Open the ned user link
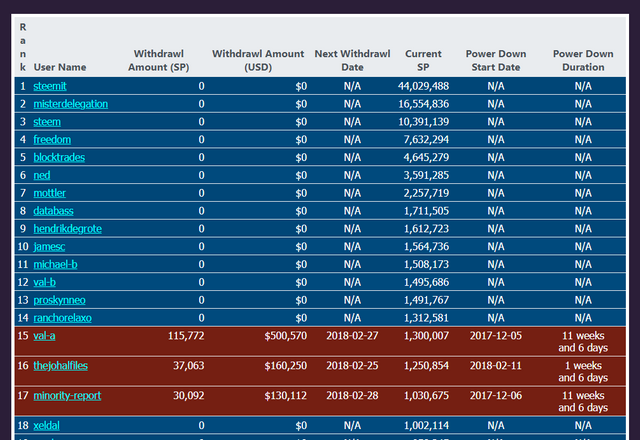The height and width of the screenshot is (440, 640). click(42, 175)
